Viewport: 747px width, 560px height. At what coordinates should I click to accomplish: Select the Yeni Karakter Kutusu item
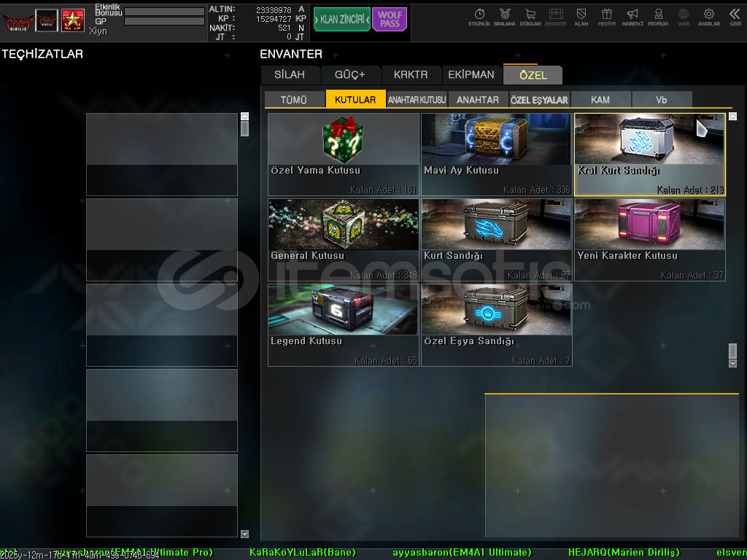[x=649, y=239]
